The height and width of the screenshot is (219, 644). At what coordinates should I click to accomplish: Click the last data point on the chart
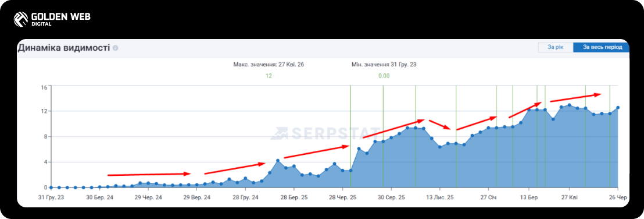(x=618, y=107)
